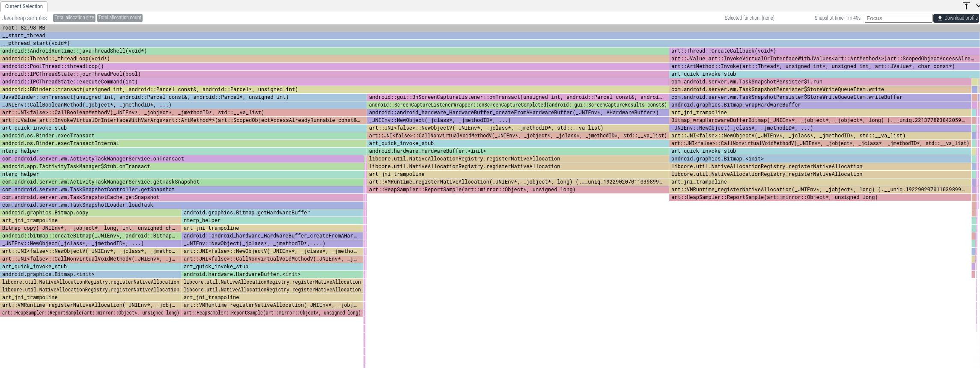The height and width of the screenshot is (368, 980).
Task: Click the Download profile button
Action: point(956,18)
